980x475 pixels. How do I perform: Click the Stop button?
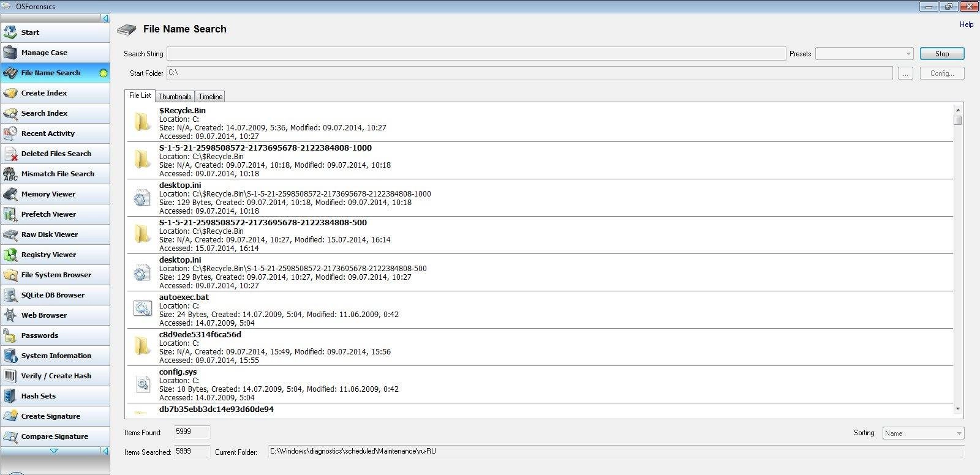click(x=942, y=54)
